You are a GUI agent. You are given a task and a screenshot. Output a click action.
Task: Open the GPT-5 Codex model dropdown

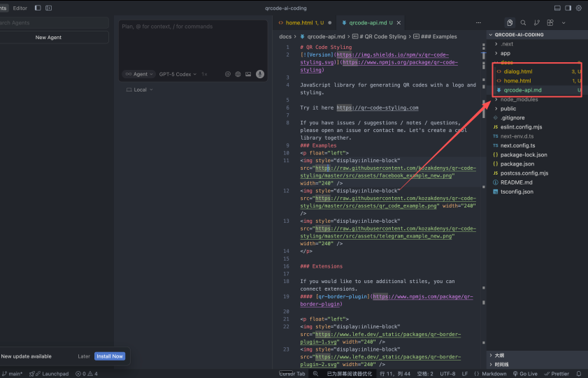click(x=178, y=74)
